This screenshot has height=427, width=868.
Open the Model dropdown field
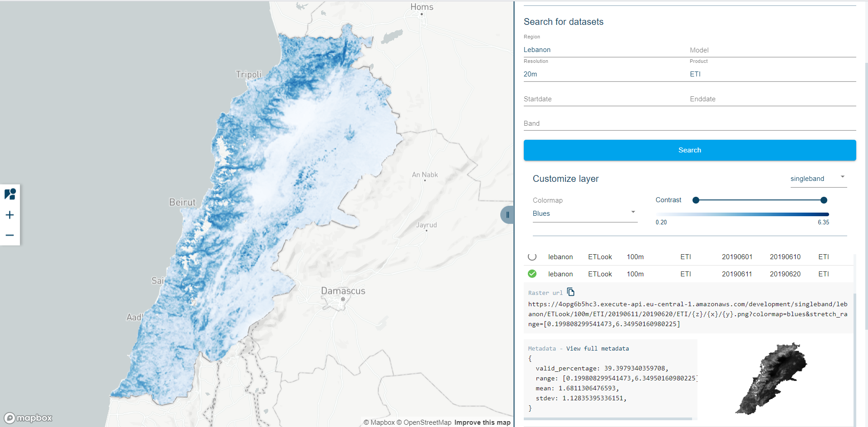(x=773, y=50)
